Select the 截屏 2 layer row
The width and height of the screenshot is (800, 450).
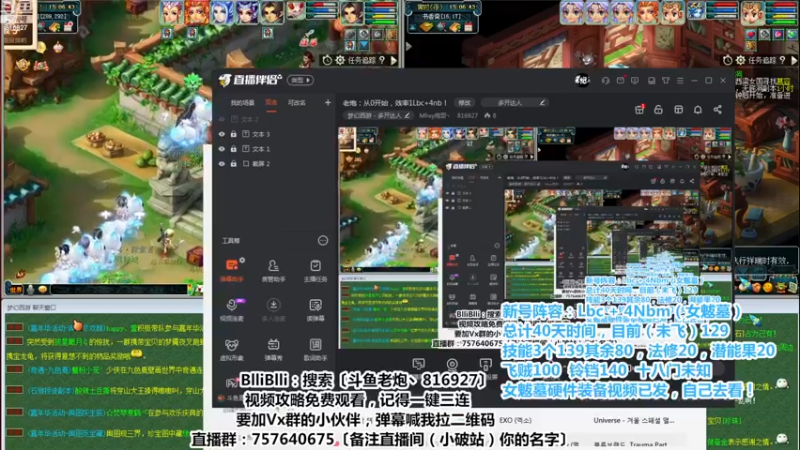tap(273, 164)
